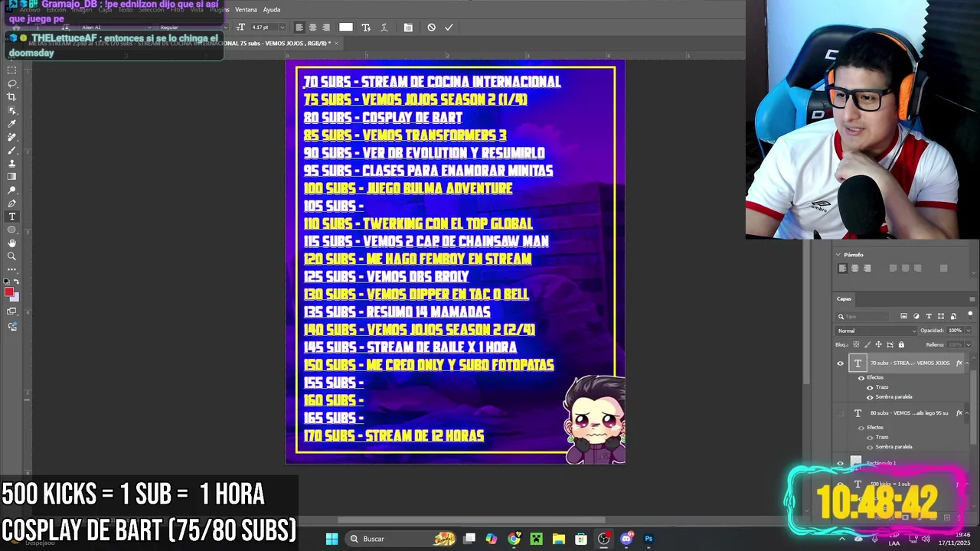Image resolution: width=980 pixels, height=551 pixels.
Task: Hide the 70 subs text layer
Action: (x=841, y=364)
